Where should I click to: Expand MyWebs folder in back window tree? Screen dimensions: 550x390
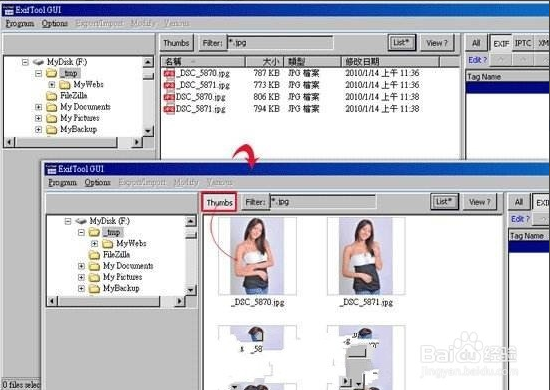click(52, 85)
